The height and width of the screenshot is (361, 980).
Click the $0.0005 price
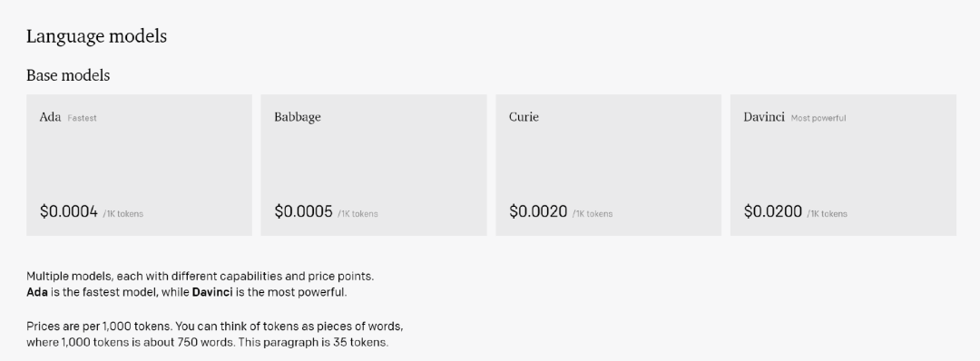click(x=304, y=211)
